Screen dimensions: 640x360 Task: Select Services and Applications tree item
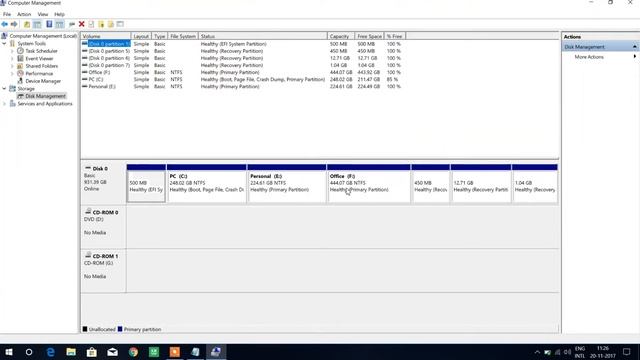click(x=44, y=104)
